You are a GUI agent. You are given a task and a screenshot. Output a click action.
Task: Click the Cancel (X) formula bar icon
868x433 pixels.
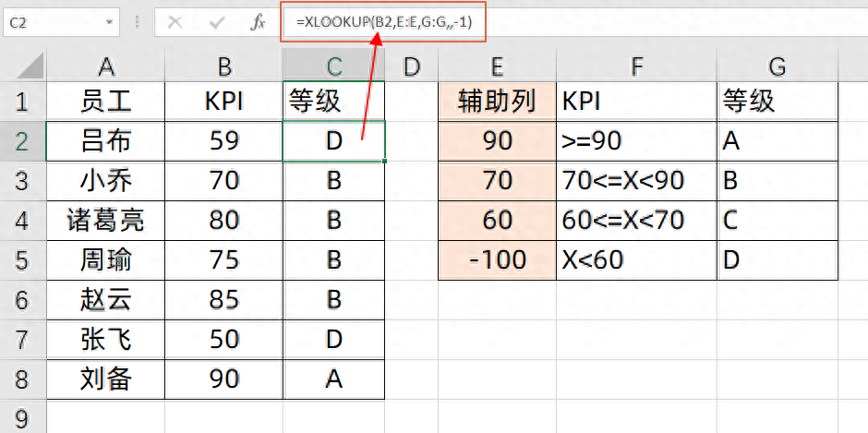(x=175, y=23)
